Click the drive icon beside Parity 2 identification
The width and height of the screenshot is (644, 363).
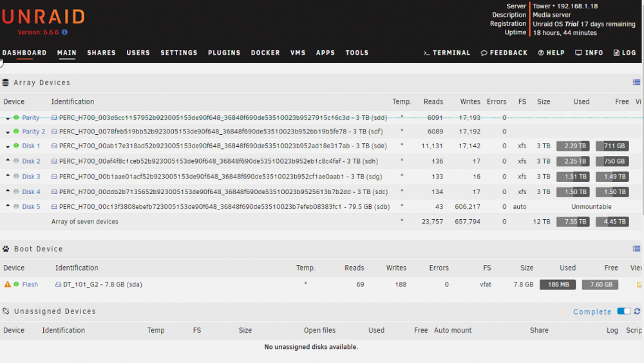coord(54,132)
